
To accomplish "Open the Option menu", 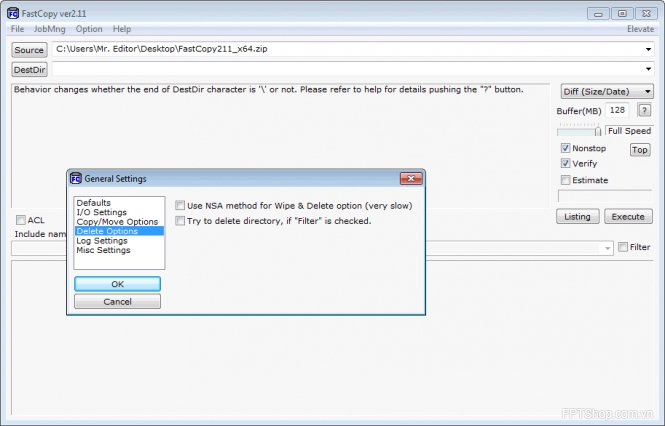I will coord(89,29).
